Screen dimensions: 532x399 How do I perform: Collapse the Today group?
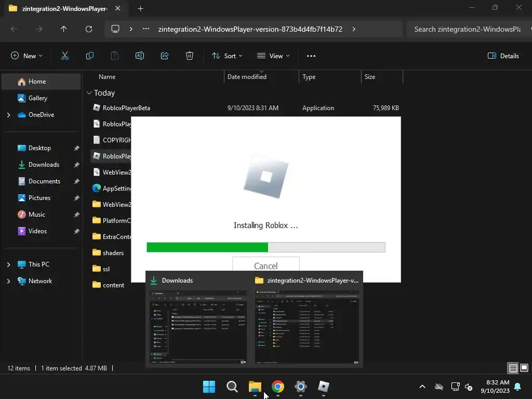click(x=89, y=93)
